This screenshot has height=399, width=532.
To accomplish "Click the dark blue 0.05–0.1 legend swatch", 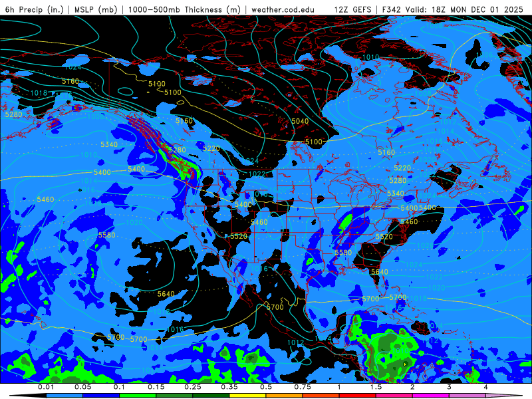I will click(x=101, y=396).
